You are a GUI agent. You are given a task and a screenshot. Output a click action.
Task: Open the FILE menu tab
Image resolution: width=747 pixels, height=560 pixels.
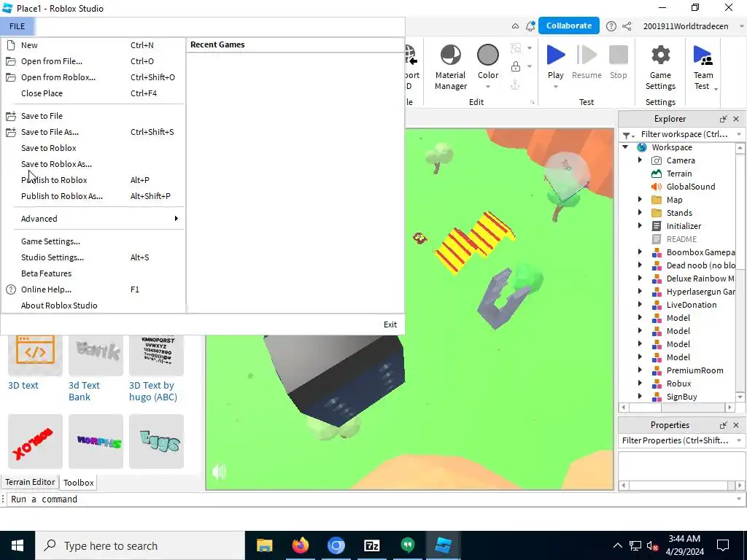18,26
